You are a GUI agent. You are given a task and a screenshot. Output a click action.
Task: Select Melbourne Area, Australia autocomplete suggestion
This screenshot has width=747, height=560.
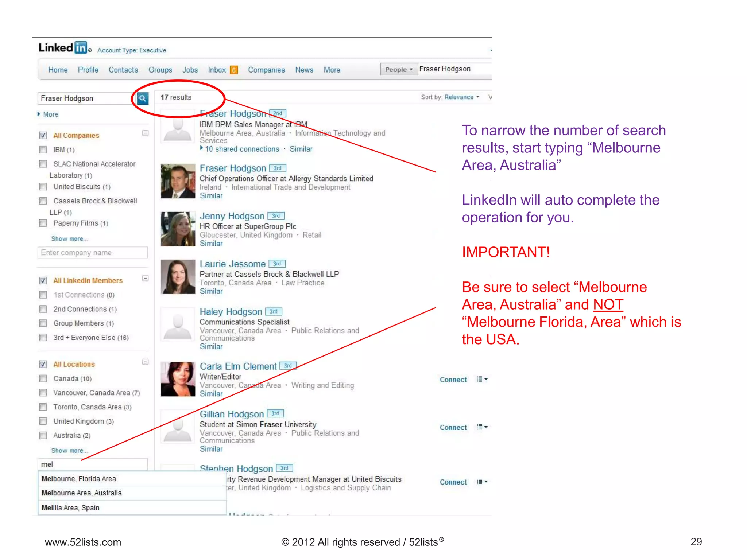82,493
